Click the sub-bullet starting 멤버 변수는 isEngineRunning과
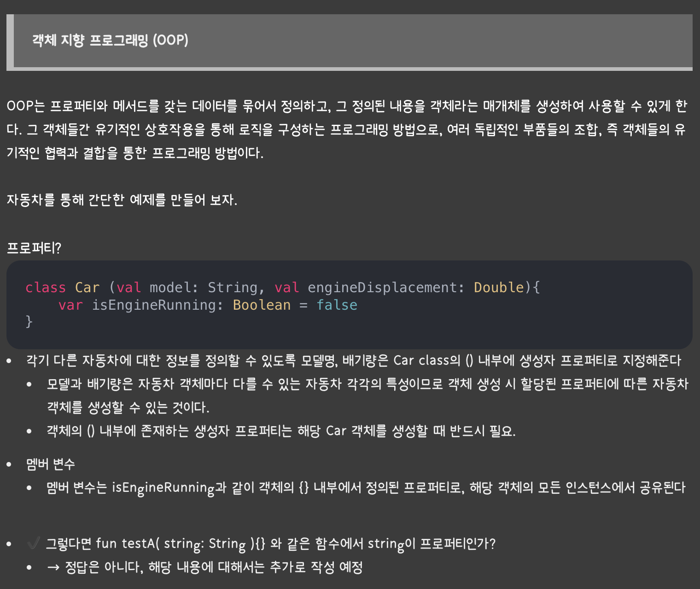Image resolution: width=700 pixels, height=589 pixels. (366, 487)
